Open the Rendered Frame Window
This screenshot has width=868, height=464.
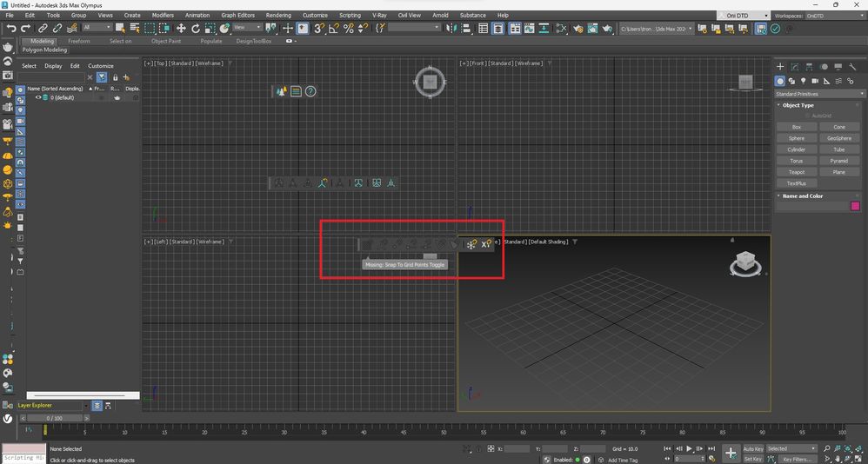(593, 28)
